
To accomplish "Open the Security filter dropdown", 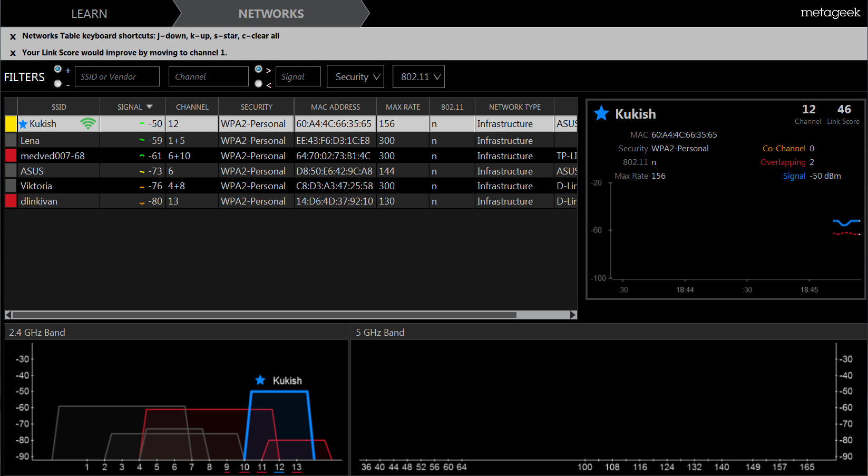I will click(355, 77).
